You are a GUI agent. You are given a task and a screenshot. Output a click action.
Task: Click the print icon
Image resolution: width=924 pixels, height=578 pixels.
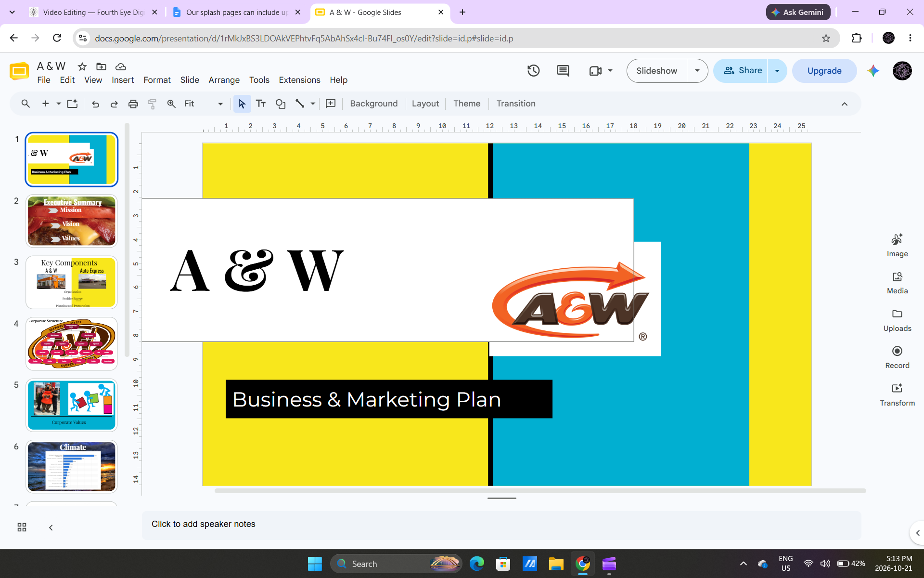133,104
